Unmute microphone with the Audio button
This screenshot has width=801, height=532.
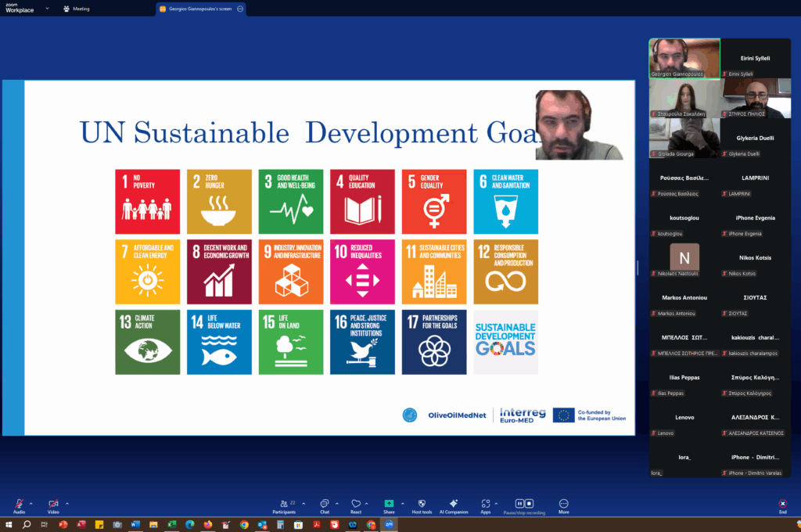[19, 504]
